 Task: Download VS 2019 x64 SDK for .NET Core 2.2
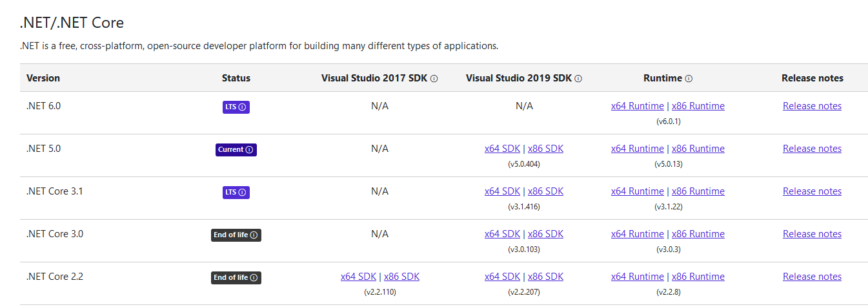502,277
